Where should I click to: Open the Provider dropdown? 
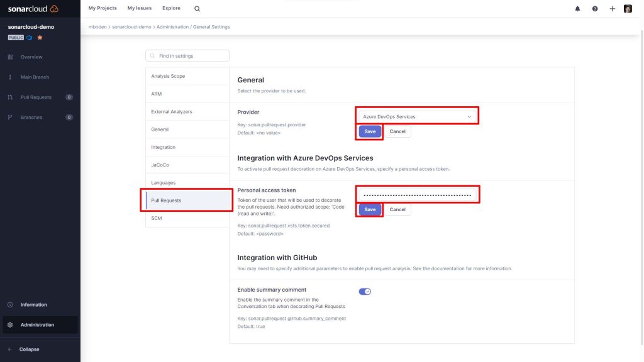point(417,116)
